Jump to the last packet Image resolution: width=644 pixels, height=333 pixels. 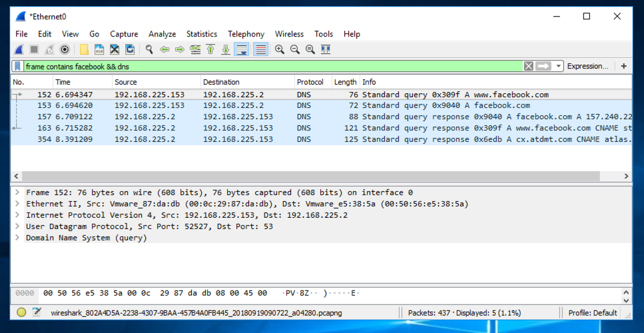click(x=226, y=50)
